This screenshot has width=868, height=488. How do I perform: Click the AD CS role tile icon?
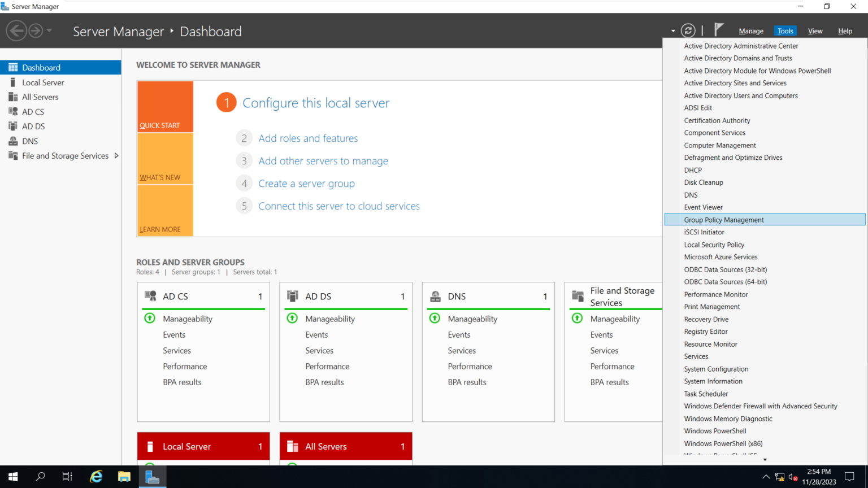coord(150,295)
